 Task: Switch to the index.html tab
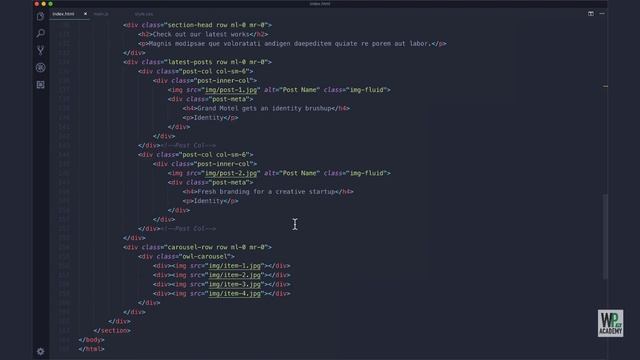[64, 14]
